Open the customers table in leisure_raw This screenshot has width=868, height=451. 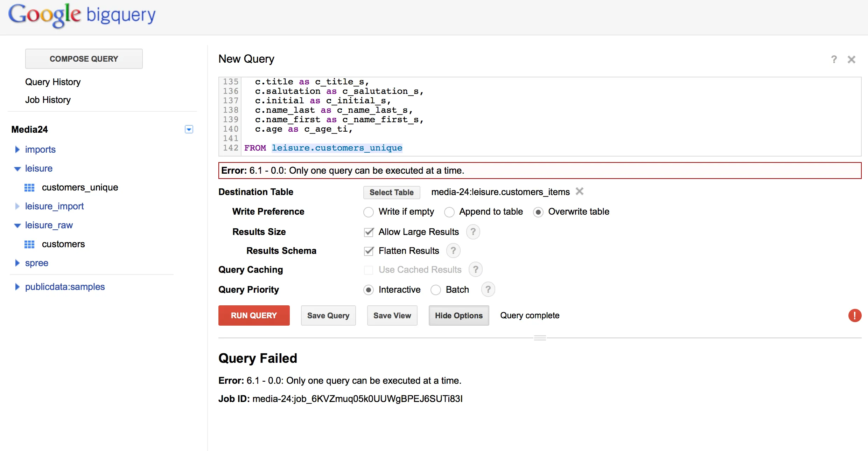coord(63,244)
